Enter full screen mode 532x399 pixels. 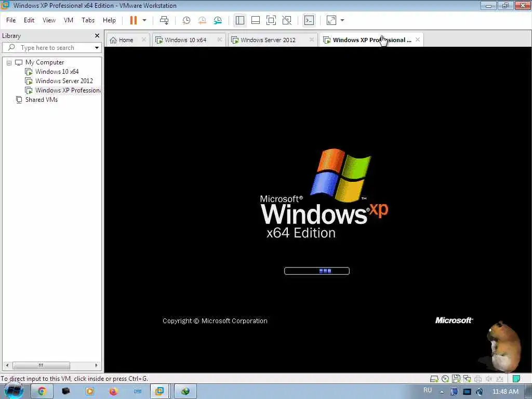click(x=271, y=20)
